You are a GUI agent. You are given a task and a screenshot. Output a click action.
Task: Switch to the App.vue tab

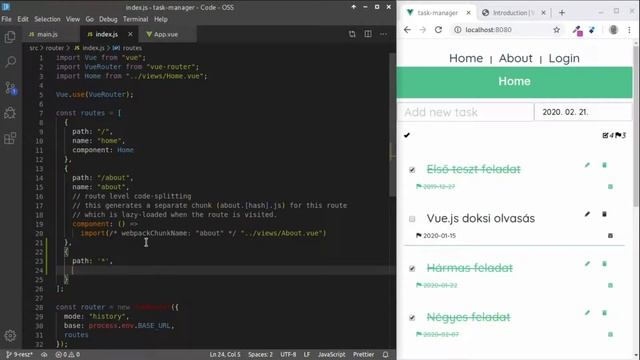coord(166,34)
